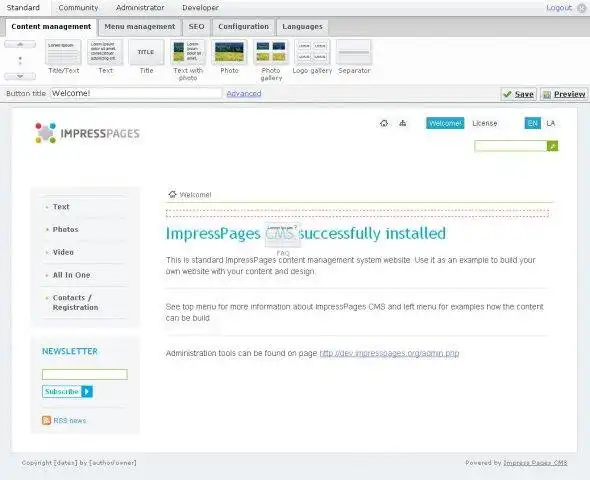Switch to Content management tab

51,27
